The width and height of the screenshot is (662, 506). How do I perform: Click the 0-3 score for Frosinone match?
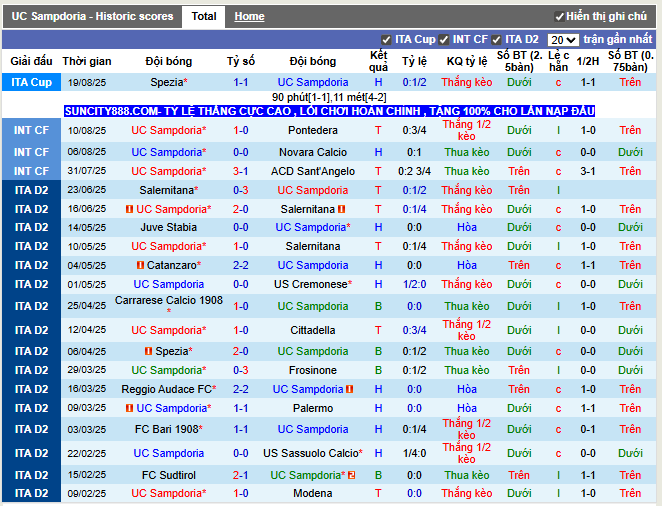click(x=241, y=370)
